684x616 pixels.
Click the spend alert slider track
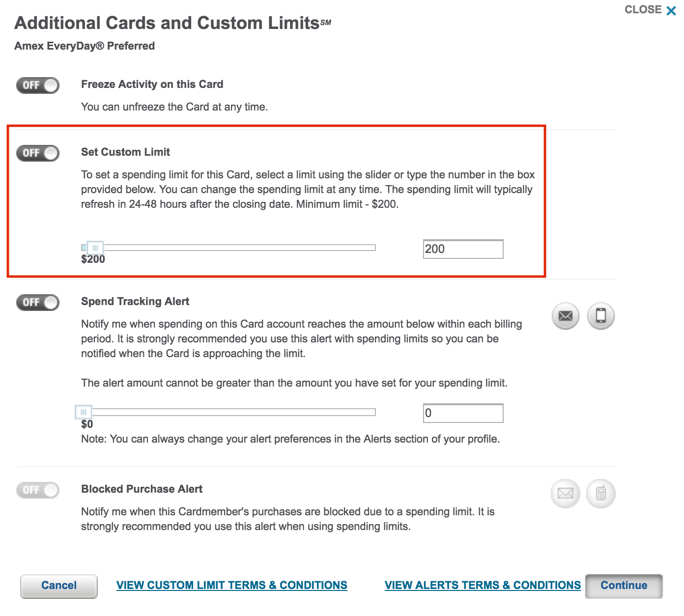pos(231,412)
